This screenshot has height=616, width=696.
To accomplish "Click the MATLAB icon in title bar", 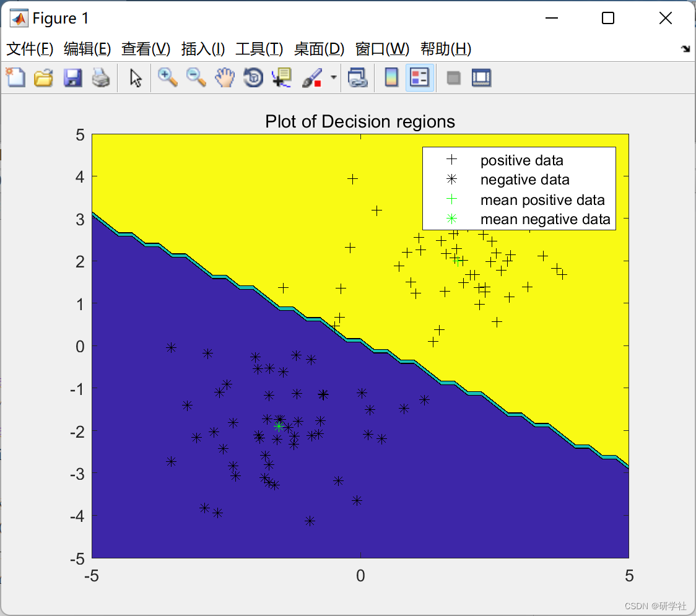I will click(x=19, y=18).
